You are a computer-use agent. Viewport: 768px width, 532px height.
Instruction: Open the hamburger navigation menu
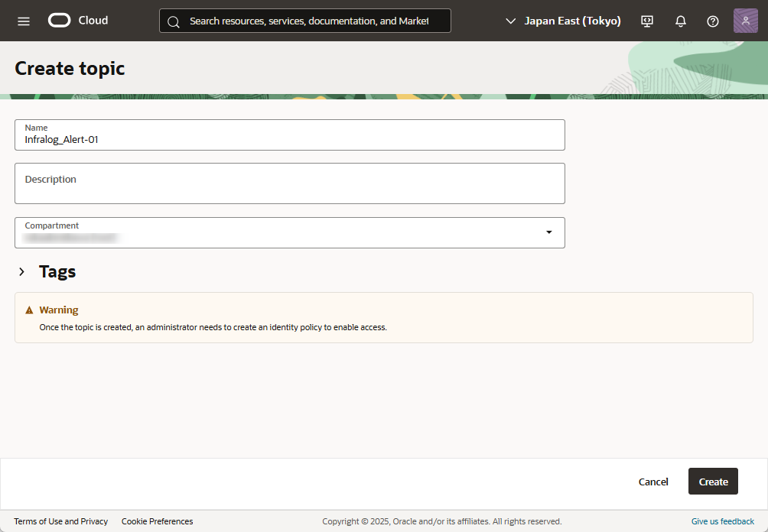point(24,21)
